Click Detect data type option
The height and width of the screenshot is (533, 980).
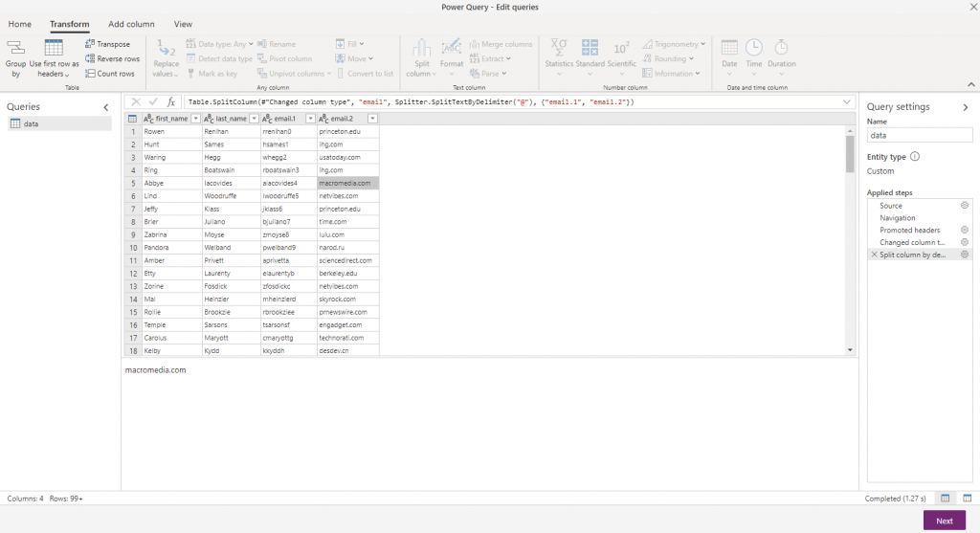click(x=219, y=58)
